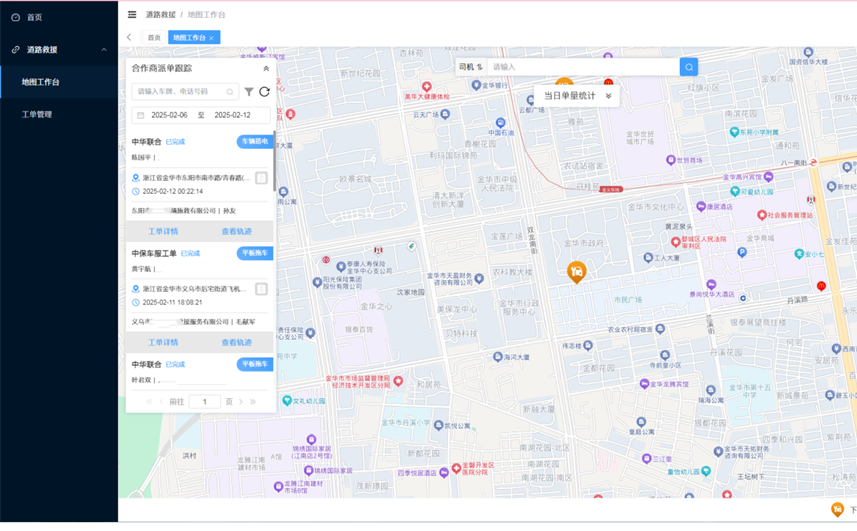Close the 地图工作台 tab

click(212, 38)
